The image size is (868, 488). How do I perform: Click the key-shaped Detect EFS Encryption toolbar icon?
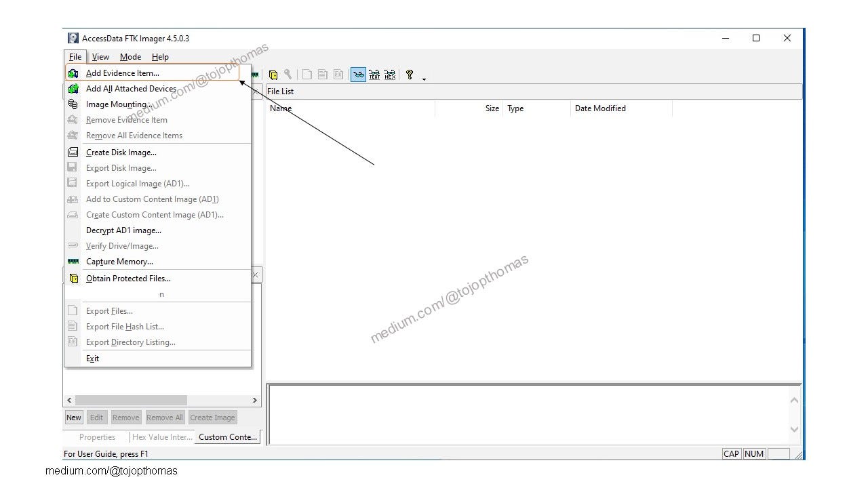pyautogui.click(x=288, y=75)
